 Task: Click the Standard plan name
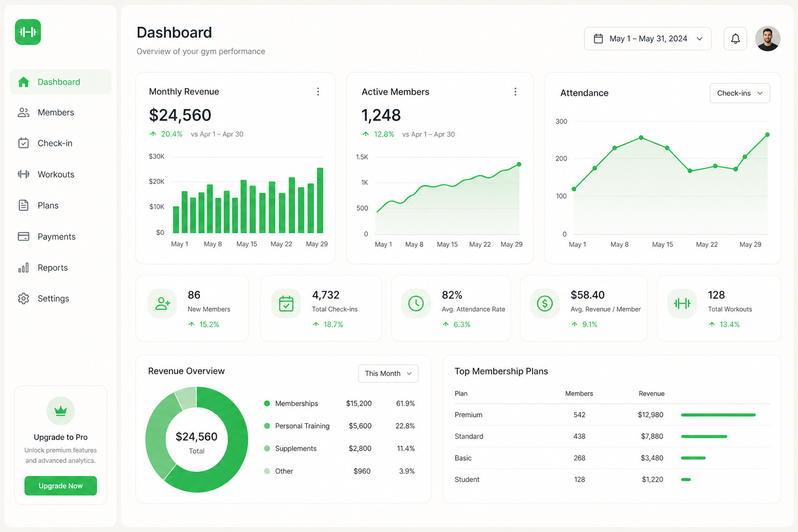pos(469,436)
